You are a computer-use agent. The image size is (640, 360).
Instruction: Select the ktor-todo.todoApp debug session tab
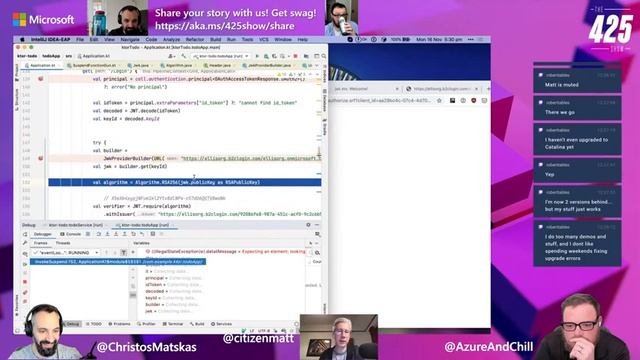click(x=145, y=225)
